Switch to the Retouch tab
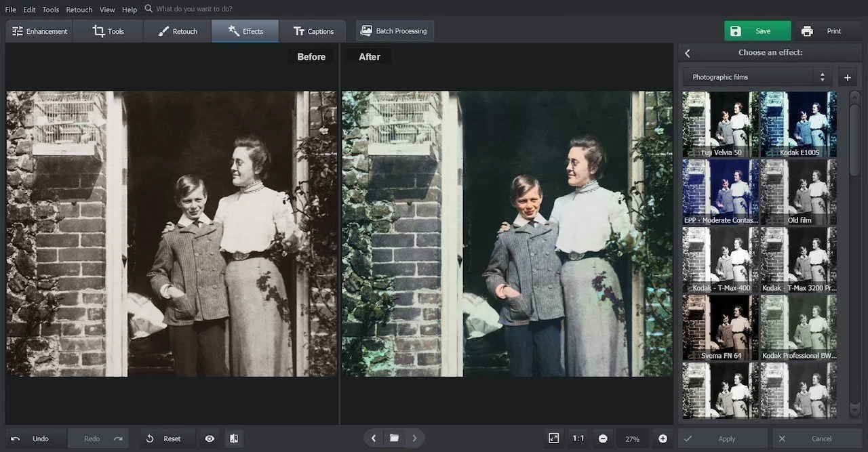The width and height of the screenshot is (868, 452). pyautogui.click(x=178, y=31)
